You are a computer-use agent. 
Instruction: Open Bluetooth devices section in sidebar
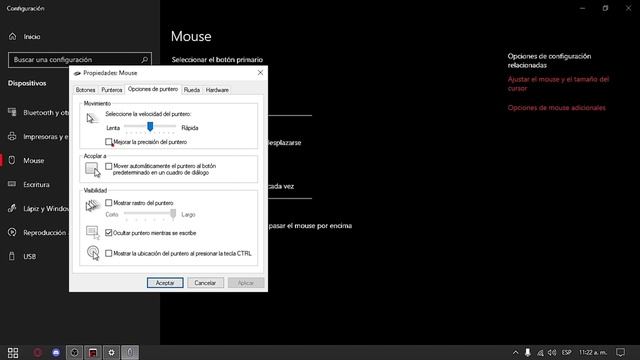39,113
